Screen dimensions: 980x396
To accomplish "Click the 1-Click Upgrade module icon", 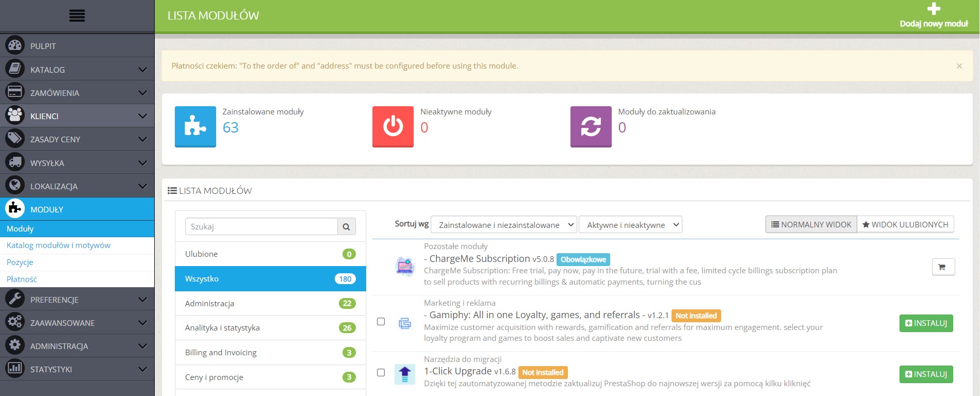I will tap(405, 374).
